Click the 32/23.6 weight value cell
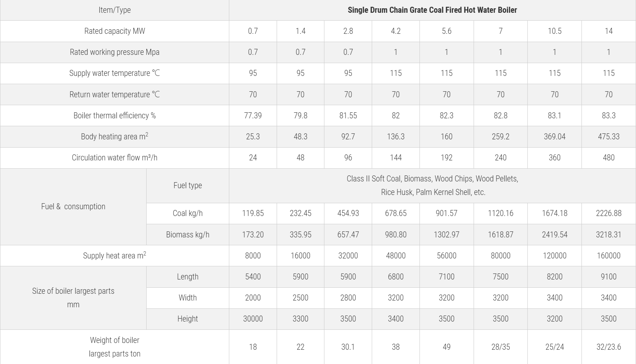 [608, 347]
